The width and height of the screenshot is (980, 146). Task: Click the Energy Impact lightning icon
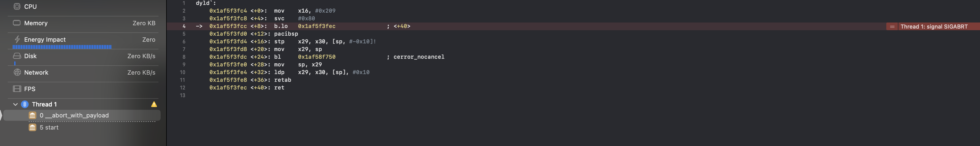(x=17, y=40)
